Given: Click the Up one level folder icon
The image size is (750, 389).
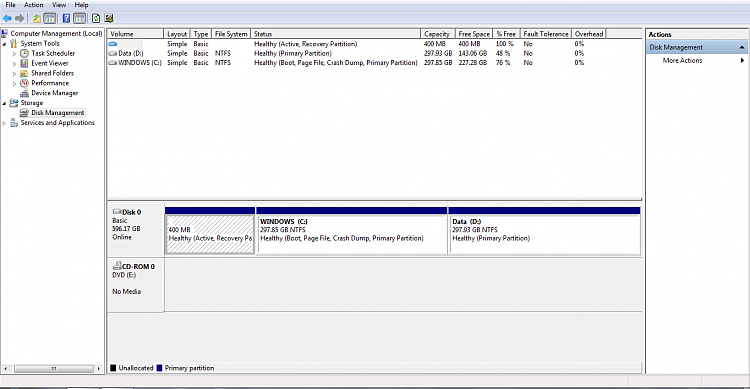Looking at the screenshot, I should tap(36, 19).
